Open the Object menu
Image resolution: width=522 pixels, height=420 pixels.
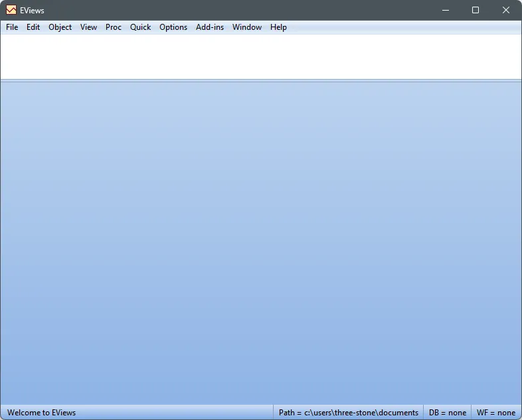60,27
